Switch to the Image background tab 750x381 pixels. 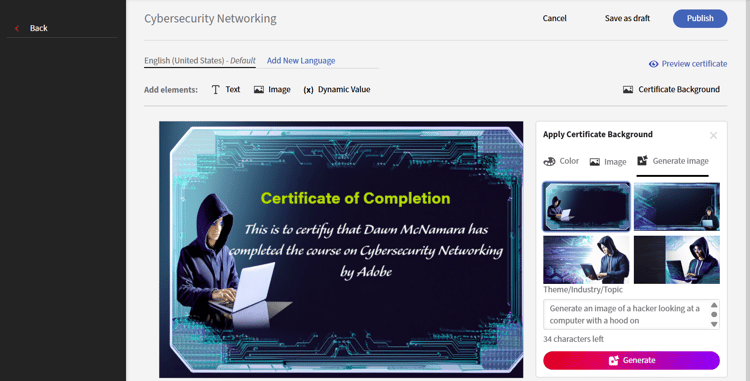[615, 162]
